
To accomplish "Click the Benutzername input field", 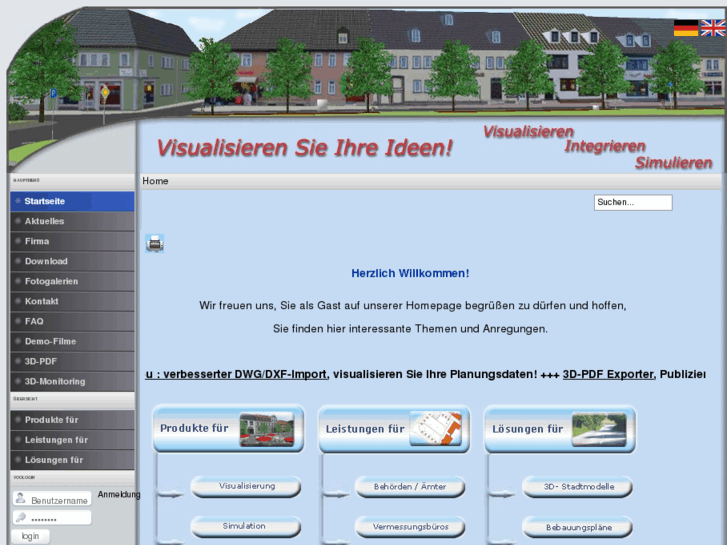I will pyautogui.click(x=52, y=499).
